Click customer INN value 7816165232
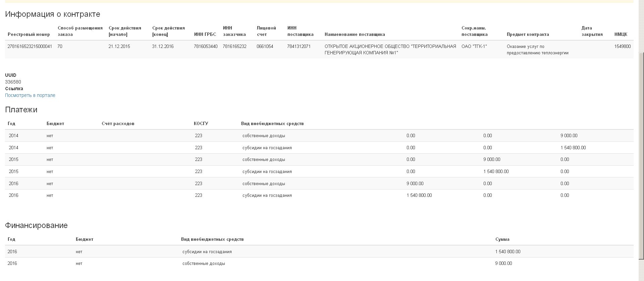Viewport: 644px width, 281px height. [234, 47]
